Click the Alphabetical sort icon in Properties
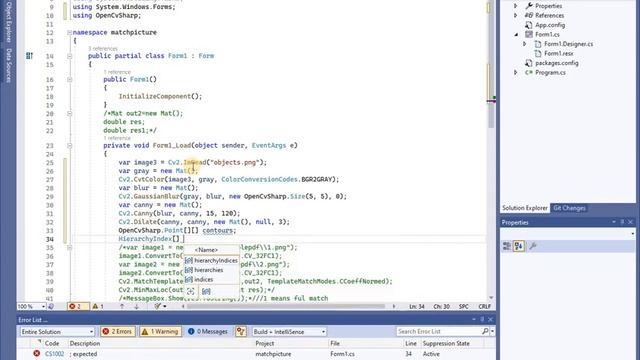The image size is (640, 360). point(519,246)
